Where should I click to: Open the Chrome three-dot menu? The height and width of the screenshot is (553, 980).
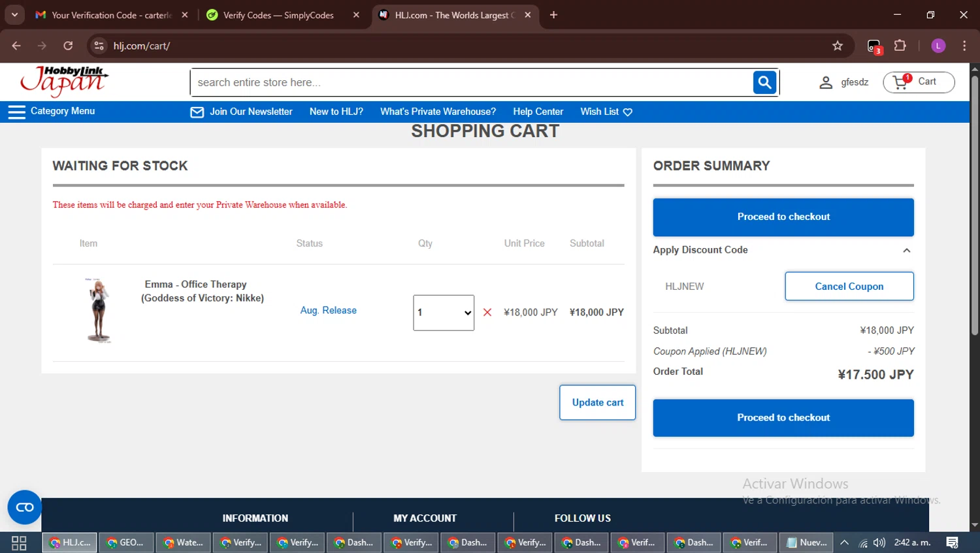(x=964, y=46)
